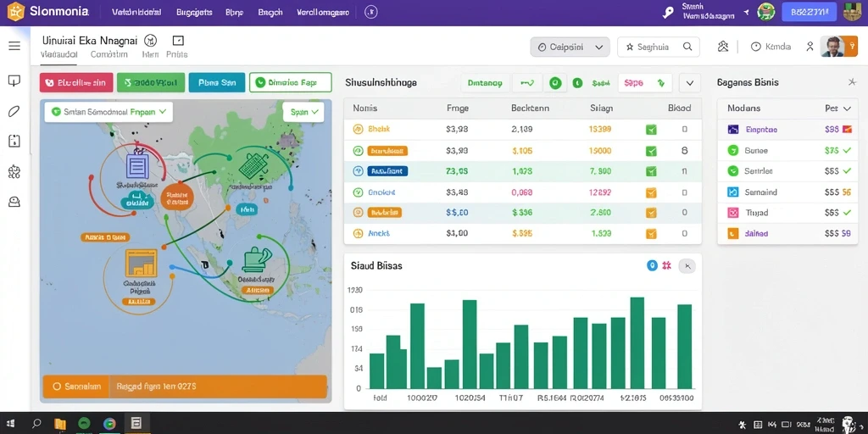
Task: Click the document icon on the map
Action: pos(136,166)
